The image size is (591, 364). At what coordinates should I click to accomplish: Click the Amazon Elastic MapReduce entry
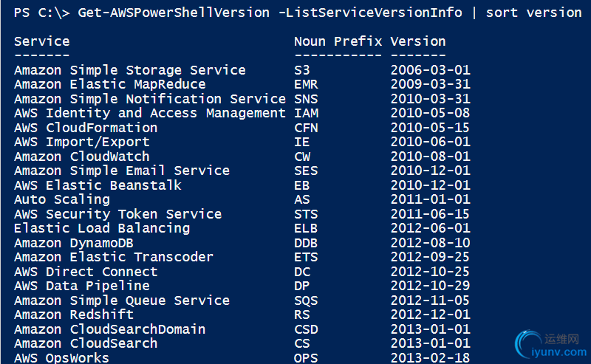[110, 84]
